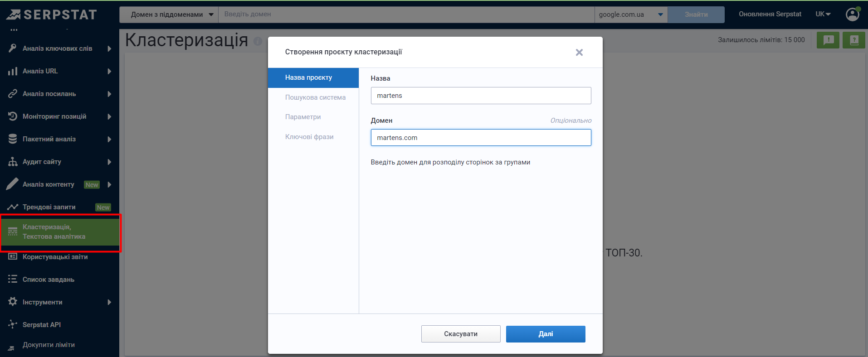Open the UK language dropdown

point(823,14)
